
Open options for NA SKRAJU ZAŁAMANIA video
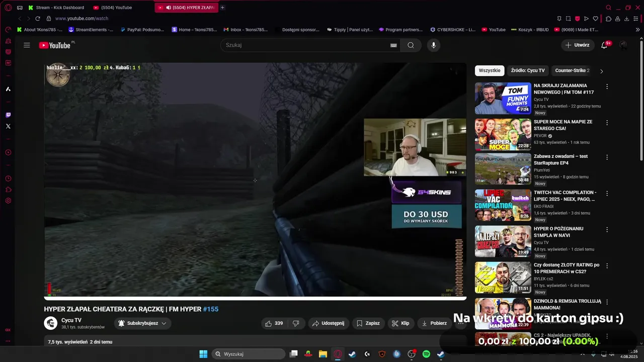[607, 86]
